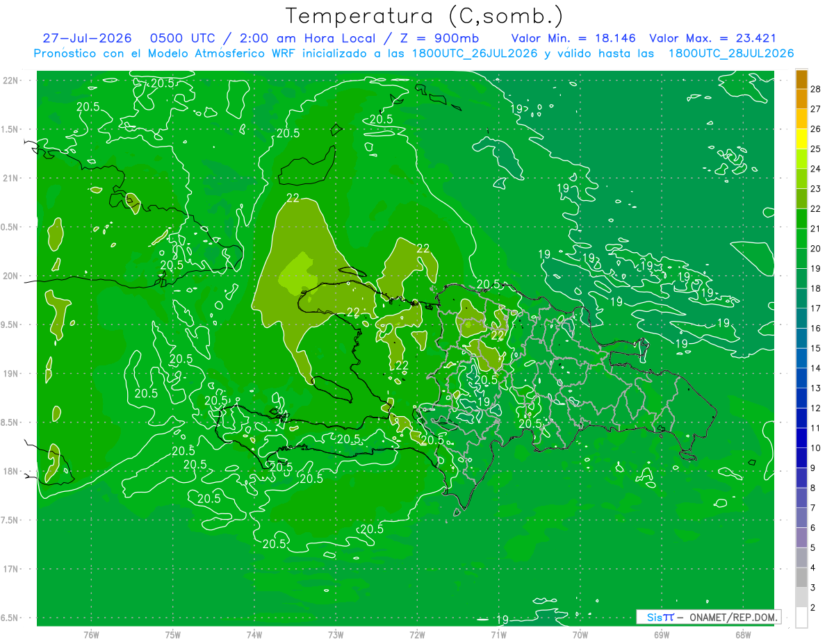Click 'Valor Max. = 23.421' readout
Screen dimensions: 834x644
pos(712,38)
